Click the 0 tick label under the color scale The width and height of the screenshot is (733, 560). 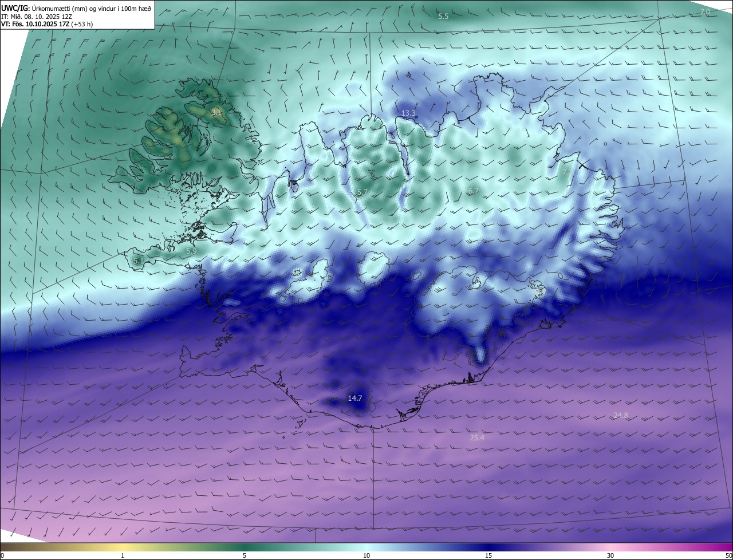point(2,555)
